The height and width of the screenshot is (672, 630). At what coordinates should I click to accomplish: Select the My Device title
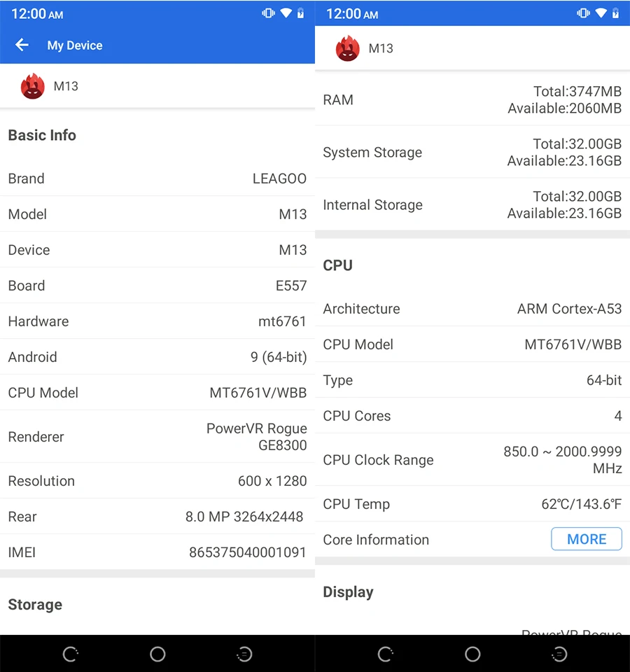pos(75,45)
